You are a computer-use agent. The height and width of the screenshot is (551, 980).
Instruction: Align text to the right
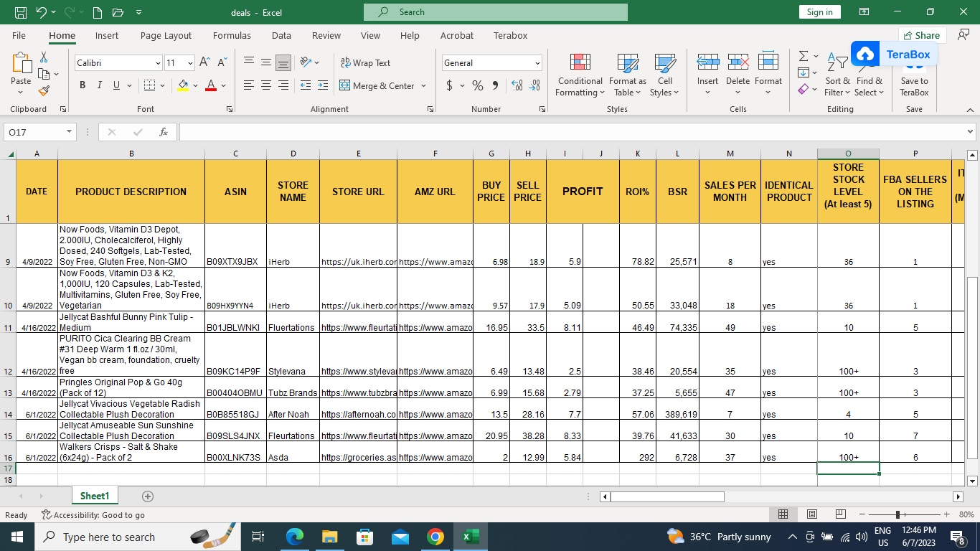tap(283, 85)
